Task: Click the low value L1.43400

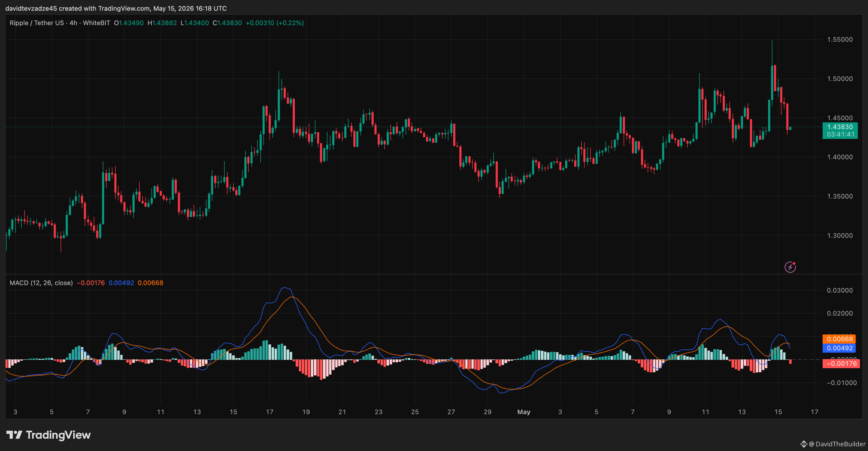Action: click(195, 23)
